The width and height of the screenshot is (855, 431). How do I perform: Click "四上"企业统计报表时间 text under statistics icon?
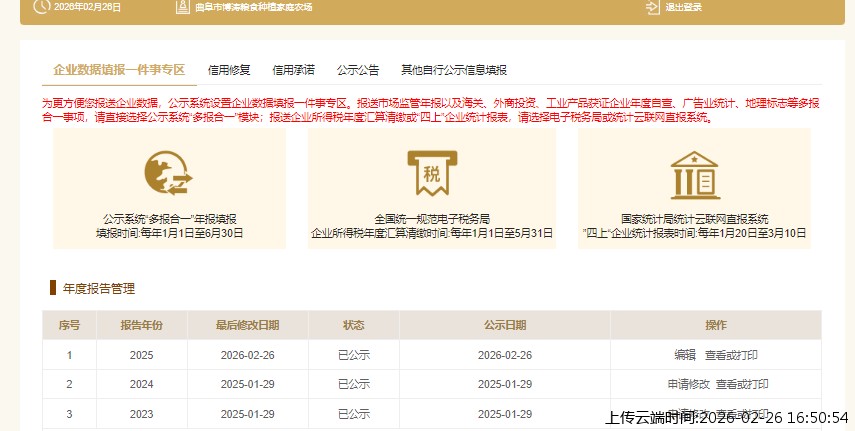point(695,233)
